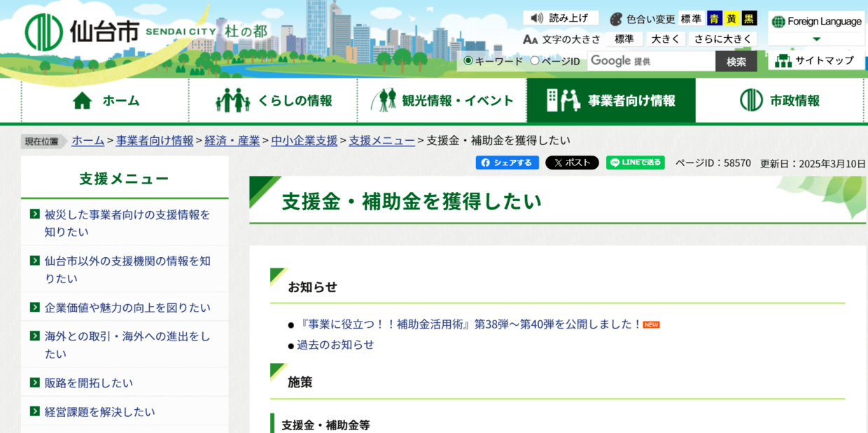Click the globe icon for Foreign Language
This screenshot has height=433, width=868.
[778, 22]
